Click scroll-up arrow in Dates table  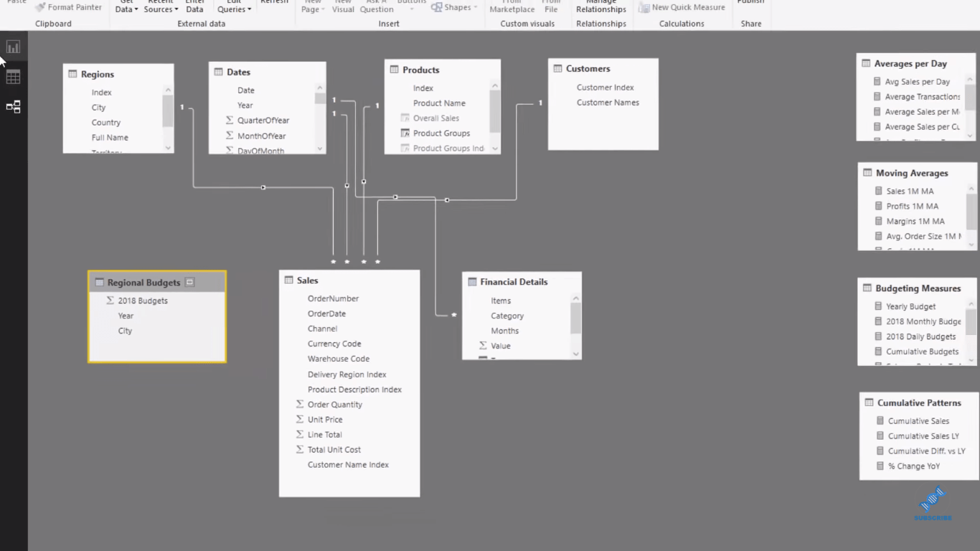pyautogui.click(x=320, y=88)
